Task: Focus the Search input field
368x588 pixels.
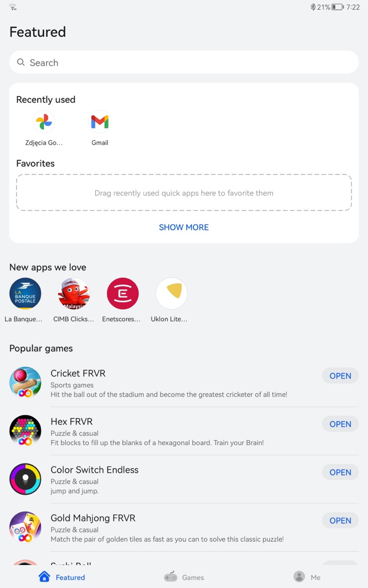Action: coord(184,62)
